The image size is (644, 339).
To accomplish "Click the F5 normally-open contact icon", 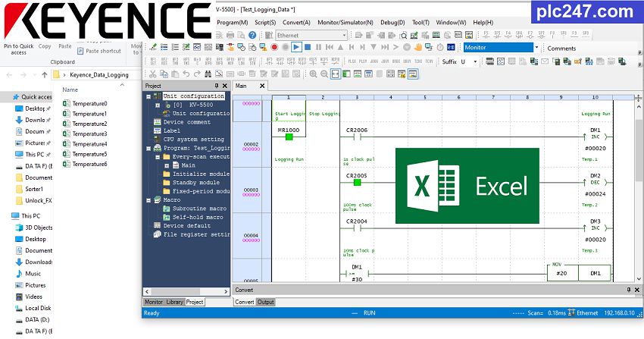I will (x=486, y=35).
